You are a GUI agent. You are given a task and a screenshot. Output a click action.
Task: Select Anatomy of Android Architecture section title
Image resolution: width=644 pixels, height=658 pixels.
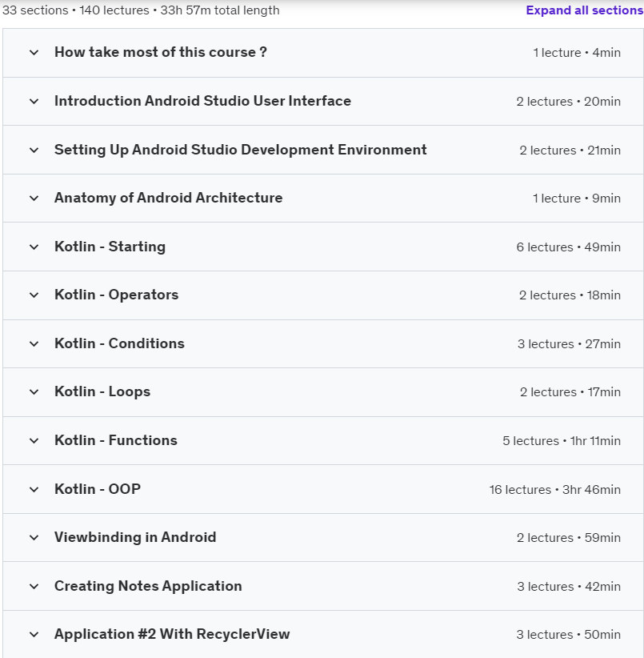point(169,198)
